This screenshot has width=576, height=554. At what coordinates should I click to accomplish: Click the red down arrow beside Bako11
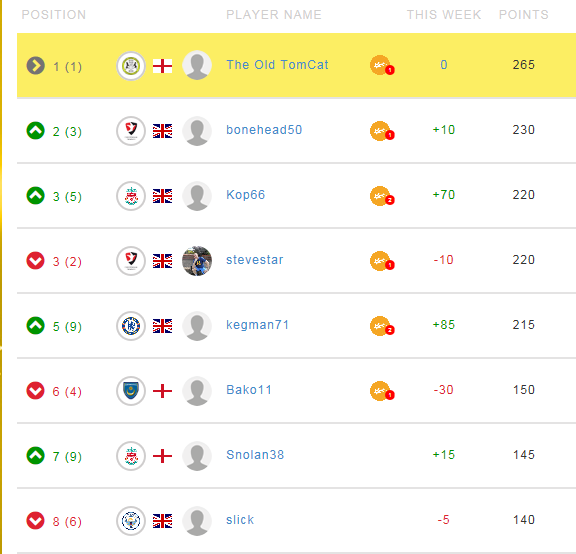pos(36,391)
